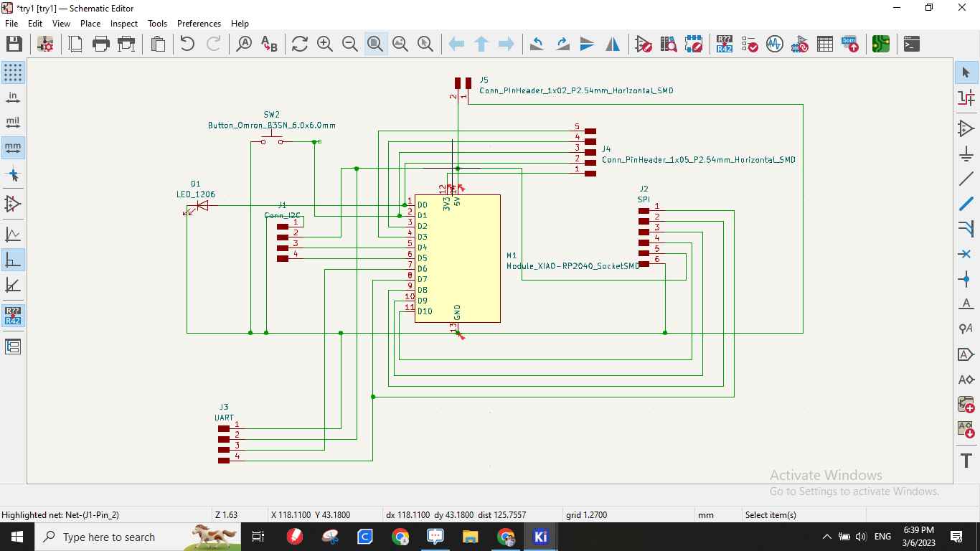The height and width of the screenshot is (551, 980).
Task: Select the Add Text tool
Action: tap(966, 461)
